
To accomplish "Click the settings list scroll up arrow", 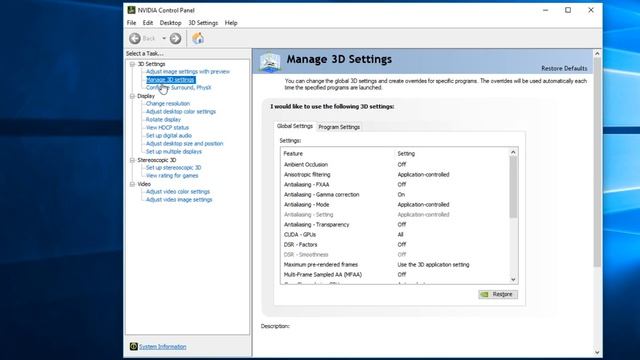I will [513, 152].
